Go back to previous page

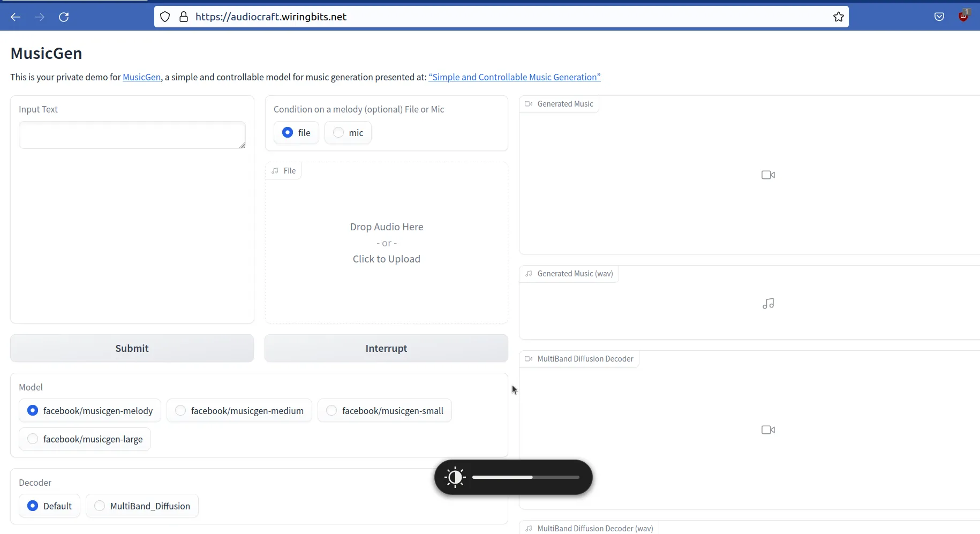[x=16, y=17]
